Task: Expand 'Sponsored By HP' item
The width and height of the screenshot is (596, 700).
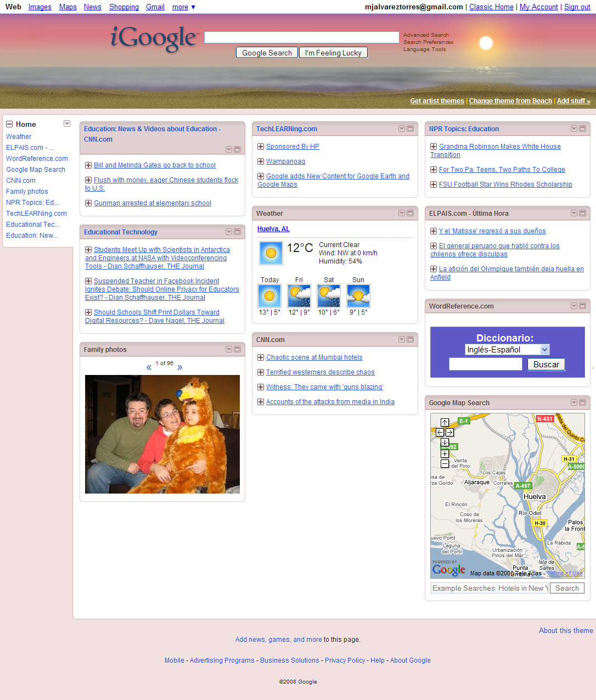Action: tap(261, 147)
